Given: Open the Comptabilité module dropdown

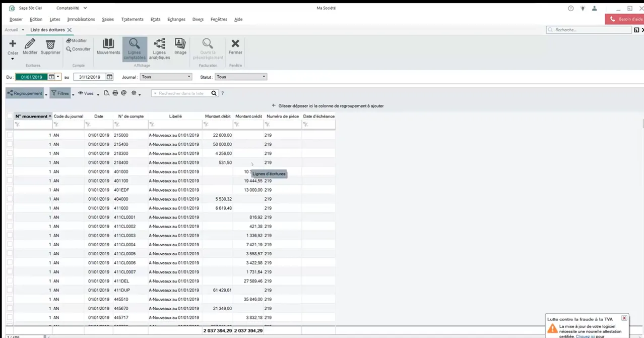Looking at the screenshot, I should point(85,8).
